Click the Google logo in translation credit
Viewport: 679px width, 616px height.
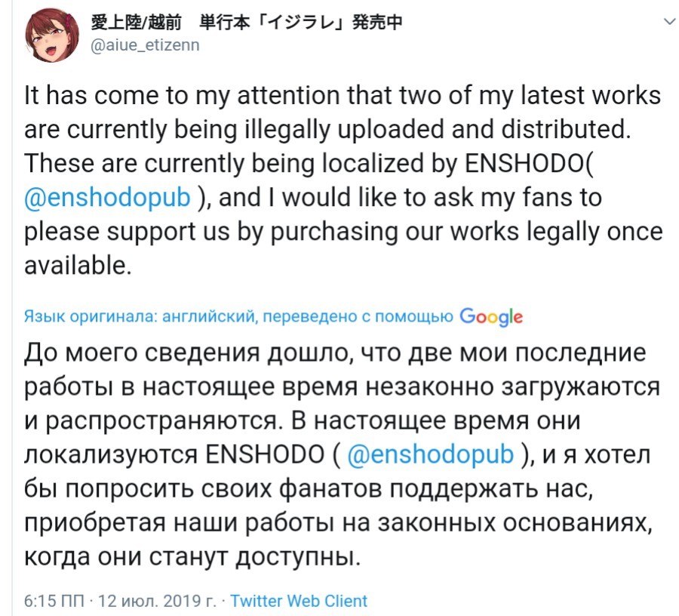490,317
